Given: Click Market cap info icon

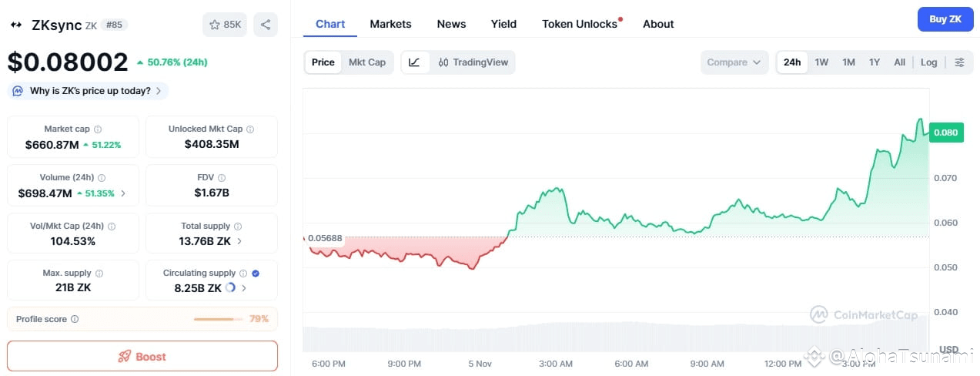Looking at the screenshot, I should point(98,129).
